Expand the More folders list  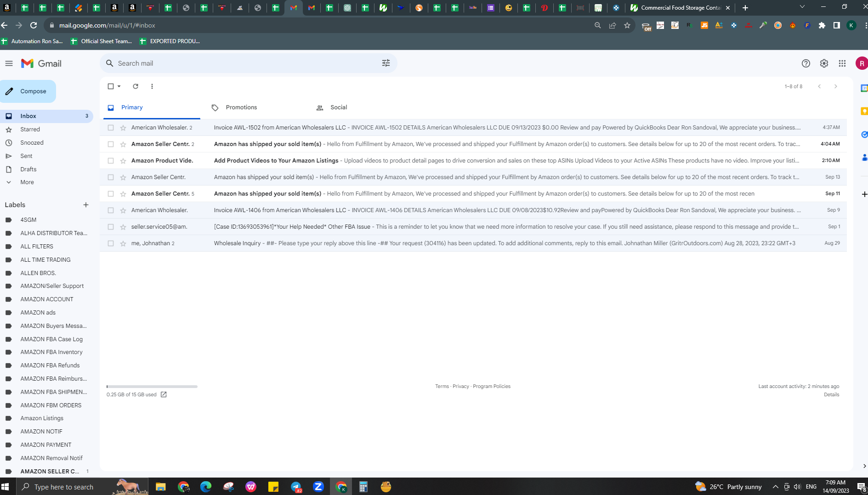click(27, 182)
